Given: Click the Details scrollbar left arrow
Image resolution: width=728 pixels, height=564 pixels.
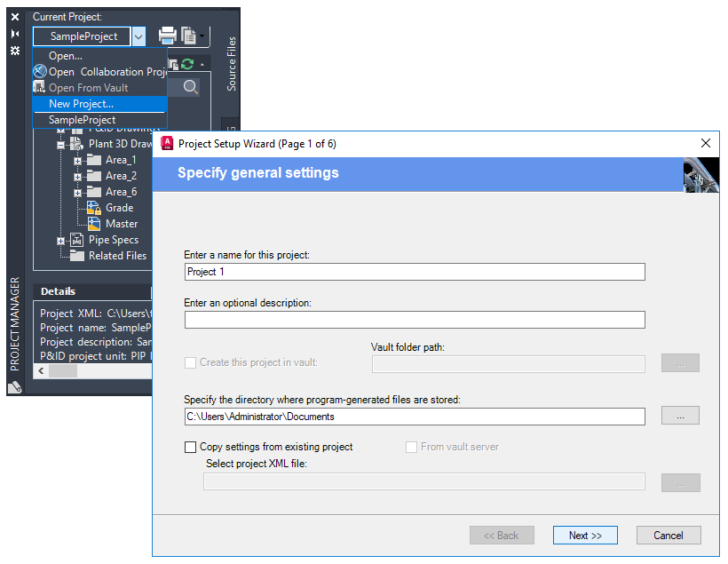Looking at the screenshot, I should tap(41, 370).
